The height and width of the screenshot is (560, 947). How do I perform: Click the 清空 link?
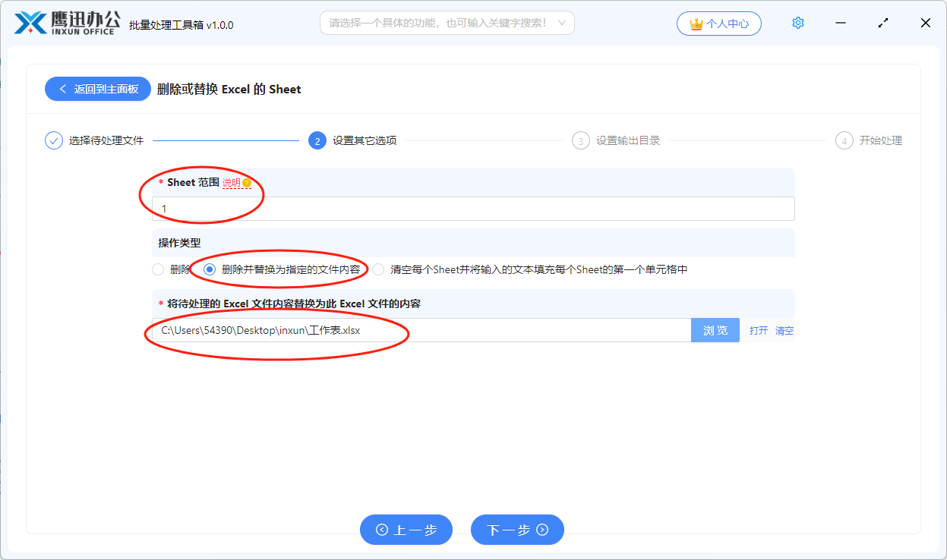click(784, 331)
